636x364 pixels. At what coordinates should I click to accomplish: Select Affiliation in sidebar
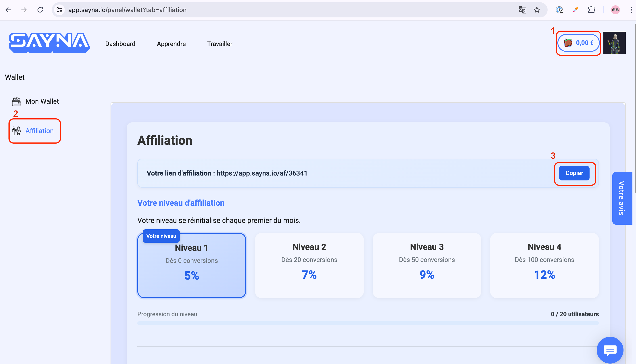pos(39,131)
